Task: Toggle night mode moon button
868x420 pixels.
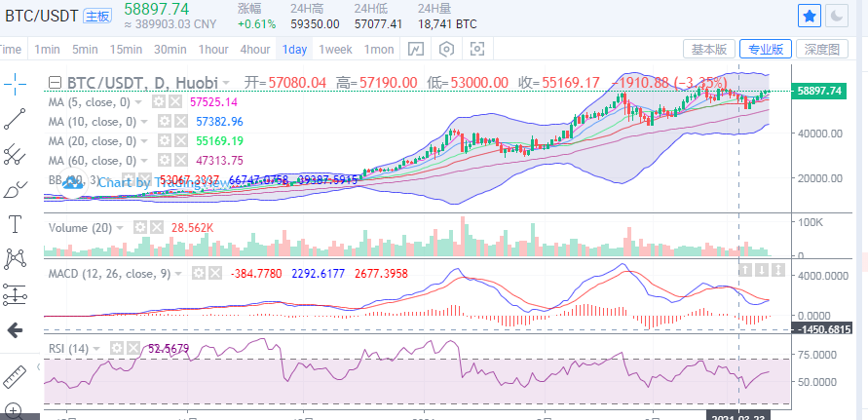Action: pos(837,16)
